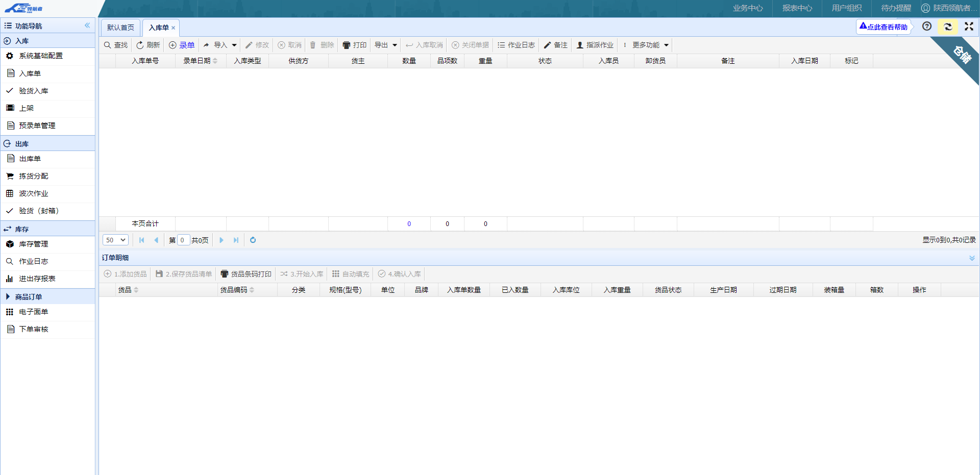The height and width of the screenshot is (475, 980).
Task: Go to the previous page
Action: coord(156,240)
